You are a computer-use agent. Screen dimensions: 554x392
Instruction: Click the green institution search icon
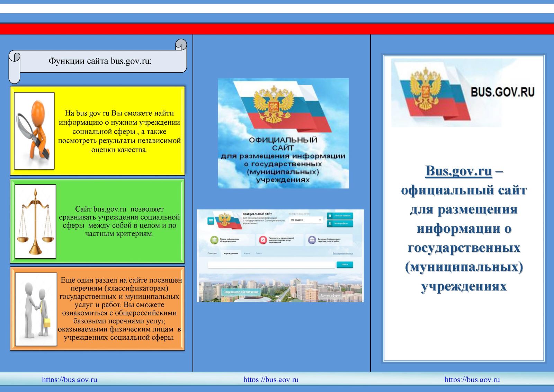[x=214, y=240]
